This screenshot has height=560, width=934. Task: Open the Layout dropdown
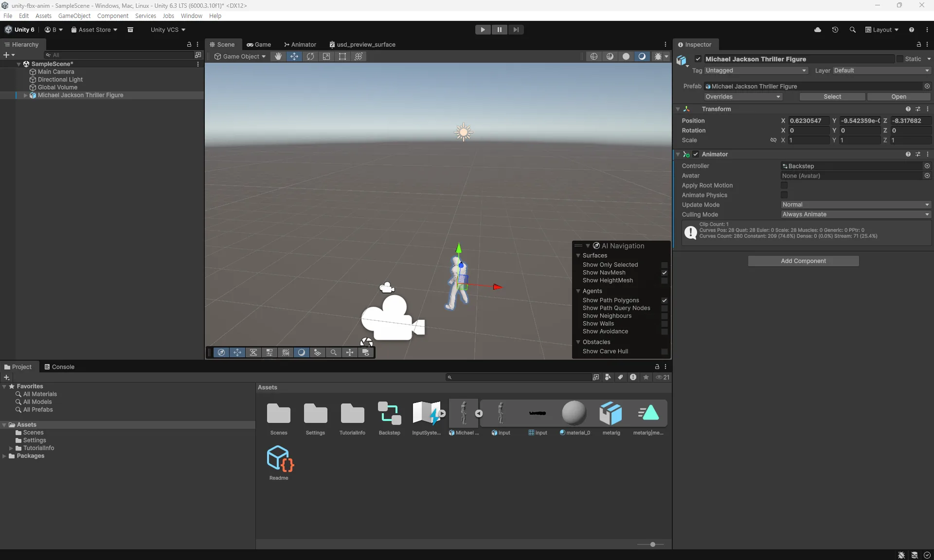click(x=882, y=30)
